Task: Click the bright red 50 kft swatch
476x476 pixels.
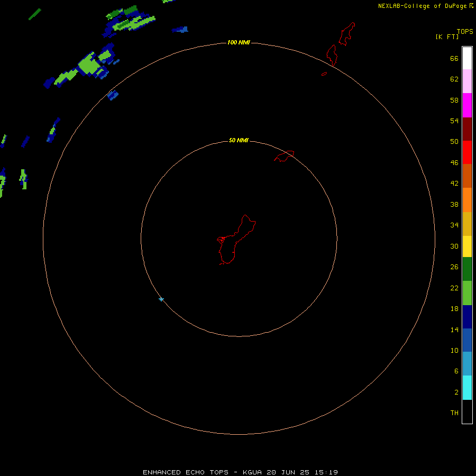Action: pyautogui.click(x=467, y=152)
